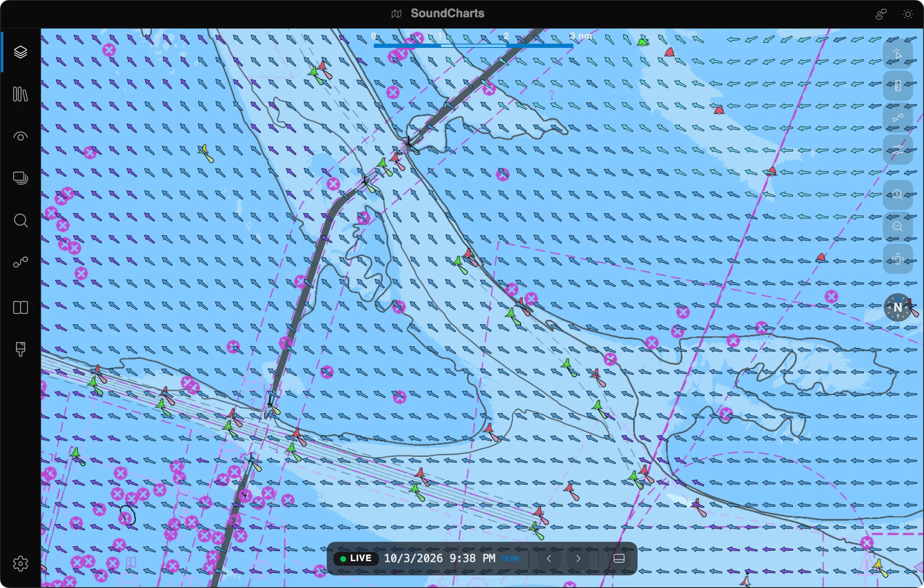Open the map sliders adjustment tool
This screenshot has height=588, width=924.
[x=898, y=150]
